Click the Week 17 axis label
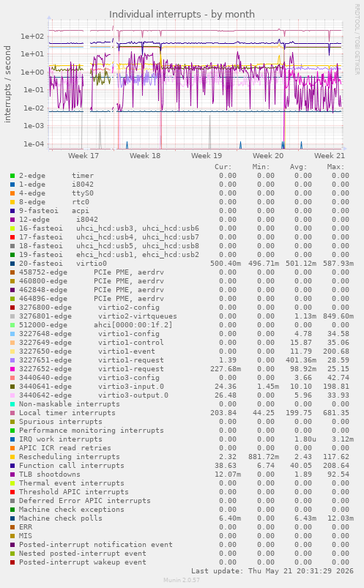364x588 pixels. [x=83, y=156]
